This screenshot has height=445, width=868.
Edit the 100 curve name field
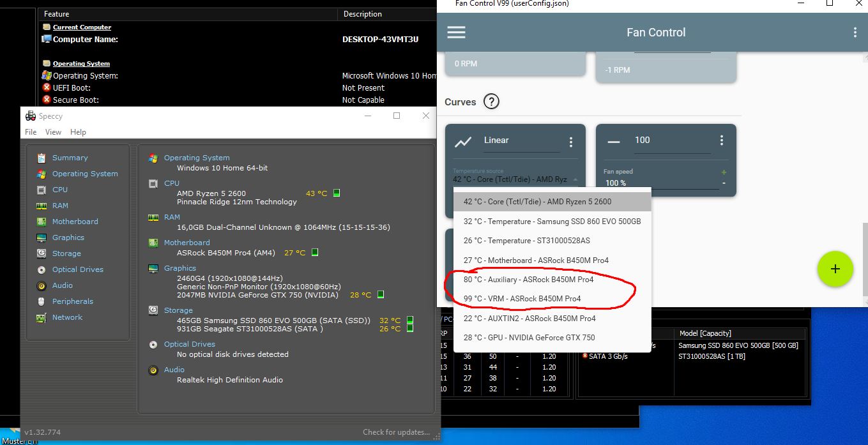click(x=672, y=141)
